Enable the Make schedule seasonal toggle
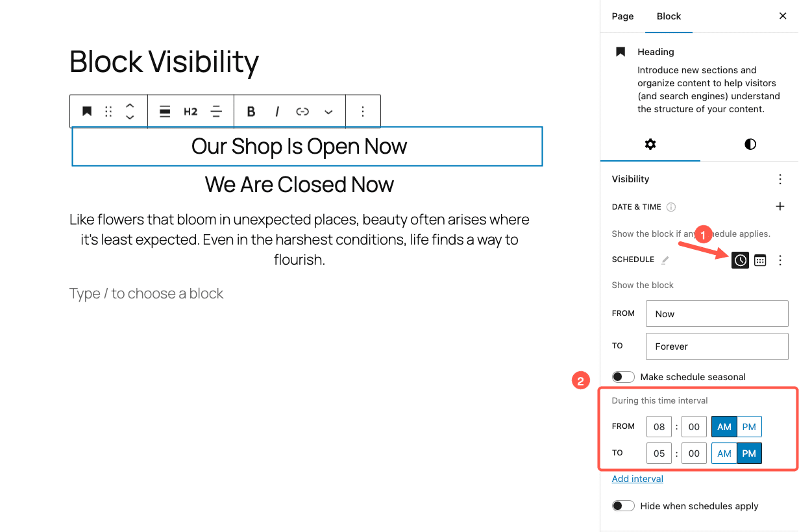 [x=622, y=377]
